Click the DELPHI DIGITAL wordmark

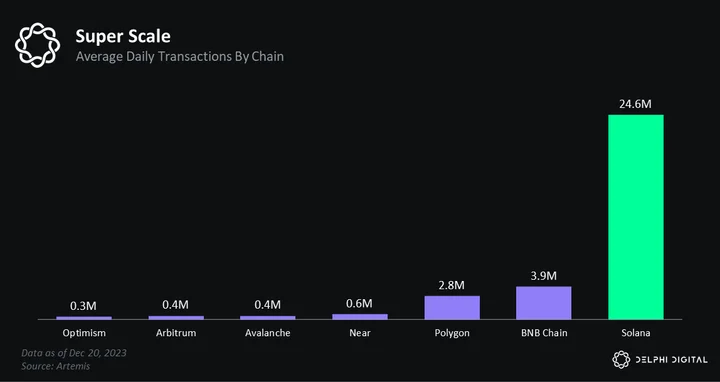pyautogui.click(x=671, y=360)
